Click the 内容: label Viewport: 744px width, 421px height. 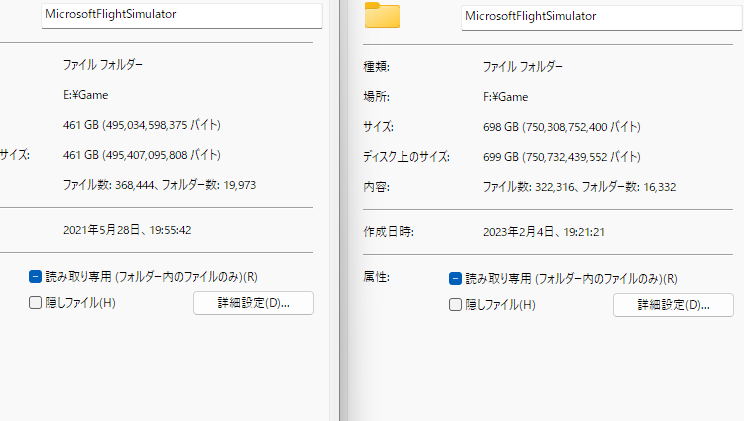coord(376,187)
